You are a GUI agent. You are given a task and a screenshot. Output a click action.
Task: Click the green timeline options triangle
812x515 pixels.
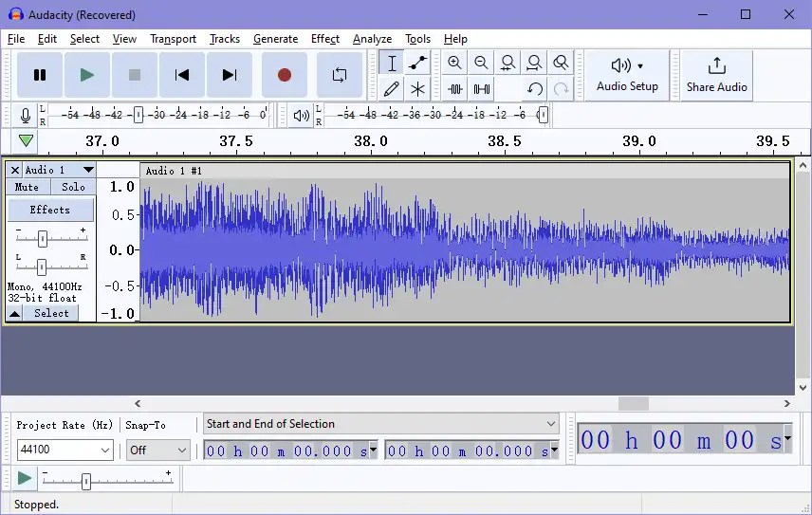26,140
